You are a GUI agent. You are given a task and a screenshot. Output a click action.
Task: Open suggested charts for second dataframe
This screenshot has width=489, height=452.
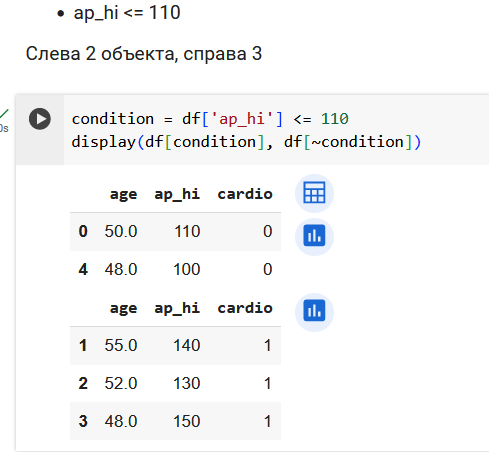pyautogui.click(x=314, y=312)
